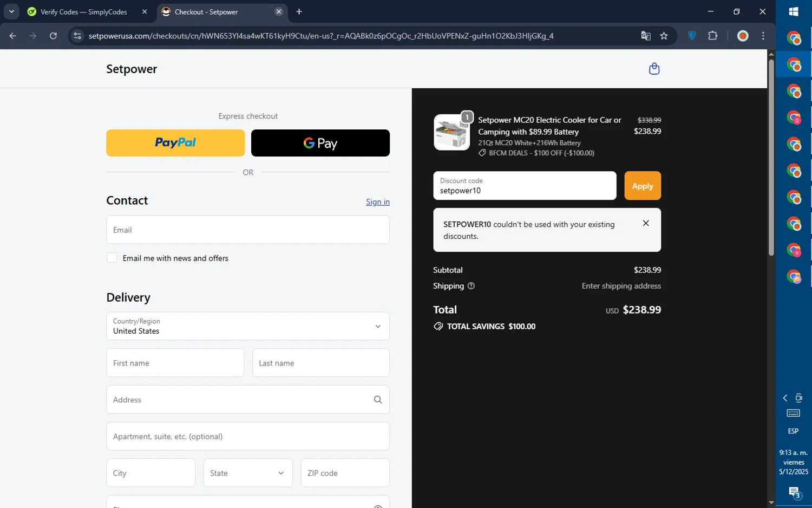Image resolution: width=812 pixels, height=508 pixels.
Task: Go forward in browser history
Action: pos(33,36)
